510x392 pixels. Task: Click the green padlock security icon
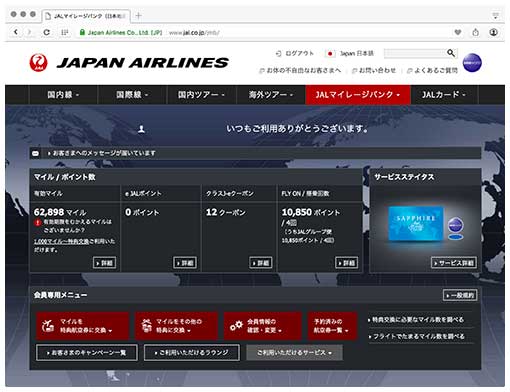tap(82, 32)
